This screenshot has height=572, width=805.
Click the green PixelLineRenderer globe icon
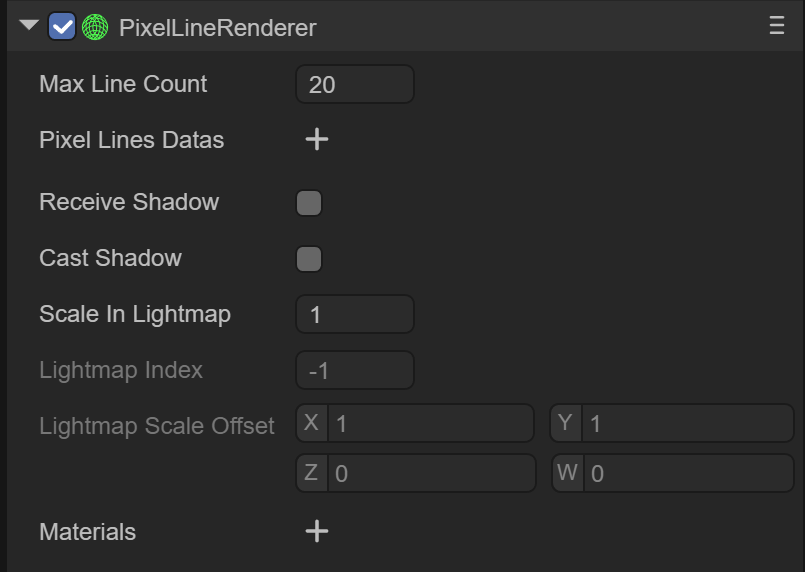tap(95, 27)
